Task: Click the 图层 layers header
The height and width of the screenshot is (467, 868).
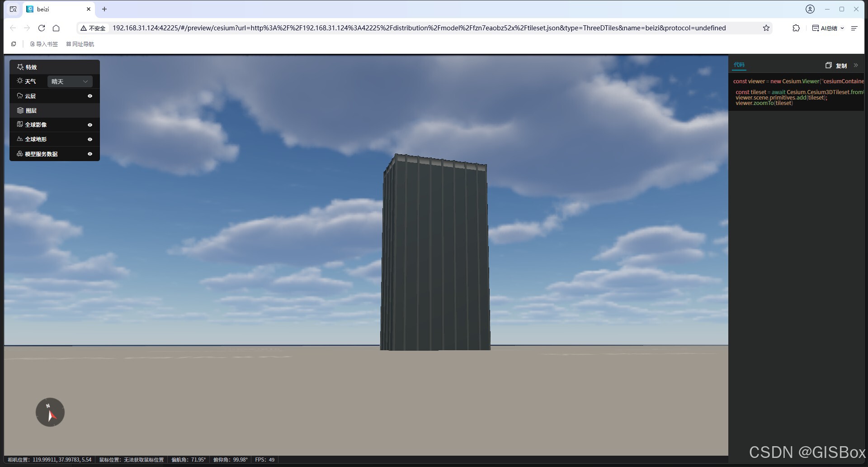Action: click(x=55, y=110)
